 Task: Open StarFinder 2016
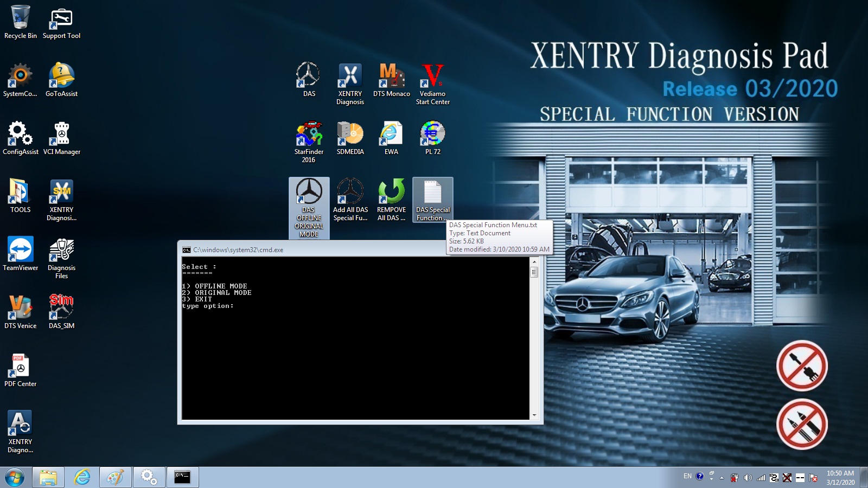pyautogui.click(x=309, y=134)
